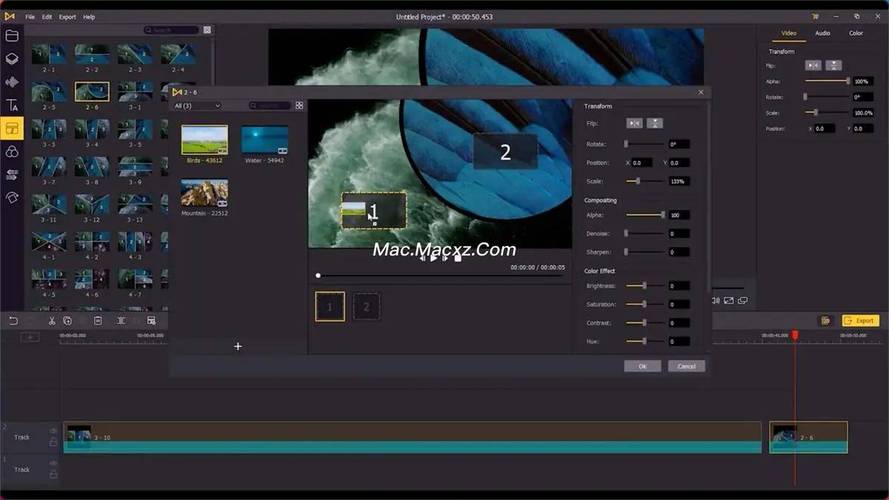
Task: Click Cancel in the split-screen dialog
Action: pos(687,366)
